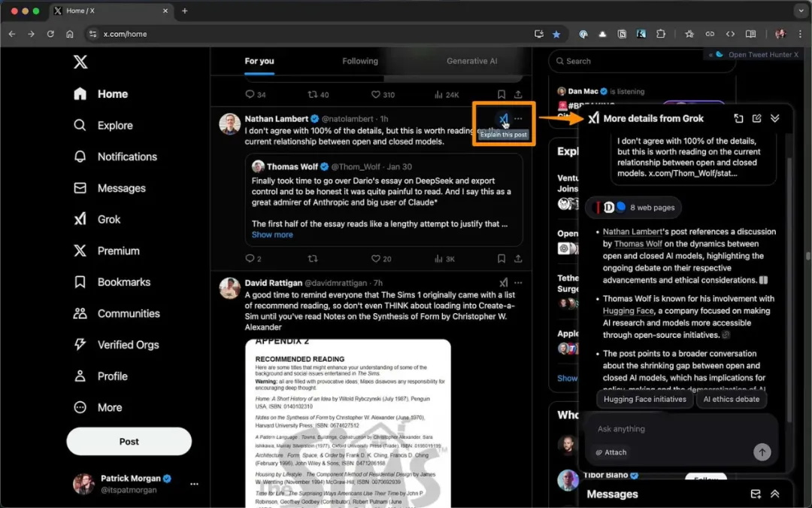Bookmark Nathan Lambert's post
This screenshot has width=812, height=508.
coord(501,258)
